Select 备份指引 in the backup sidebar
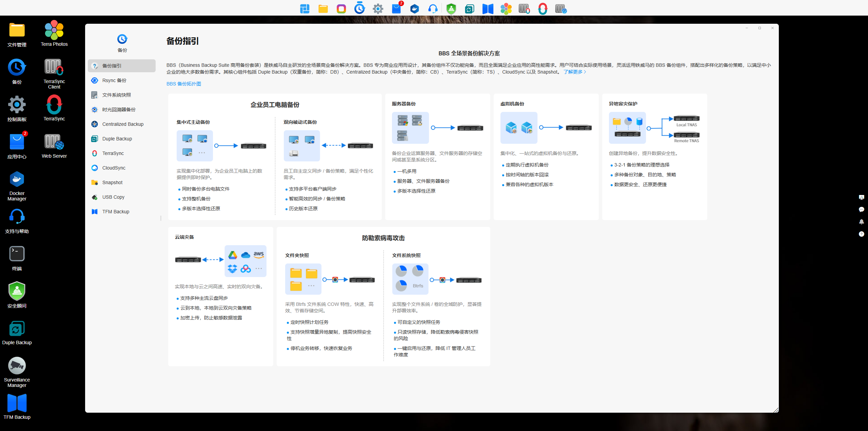Image resolution: width=868 pixels, height=431 pixels. click(x=122, y=66)
